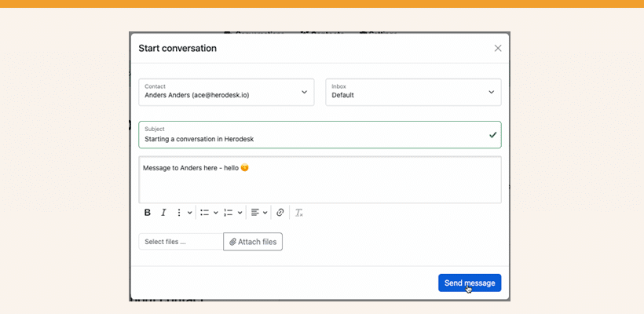This screenshot has width=644, height=314.
Task: Toggle bold formatting in message editor
Action: pos(148,213)
